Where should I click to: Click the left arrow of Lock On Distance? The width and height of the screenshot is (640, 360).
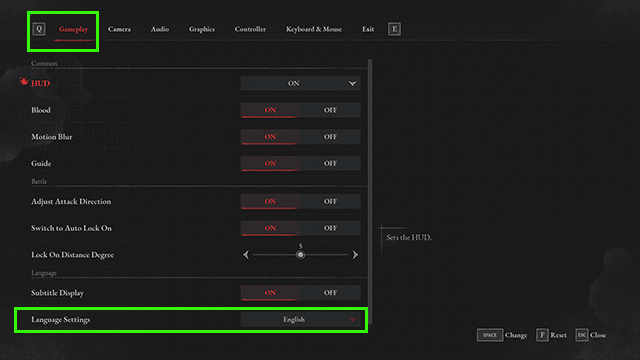click(246, 255)
